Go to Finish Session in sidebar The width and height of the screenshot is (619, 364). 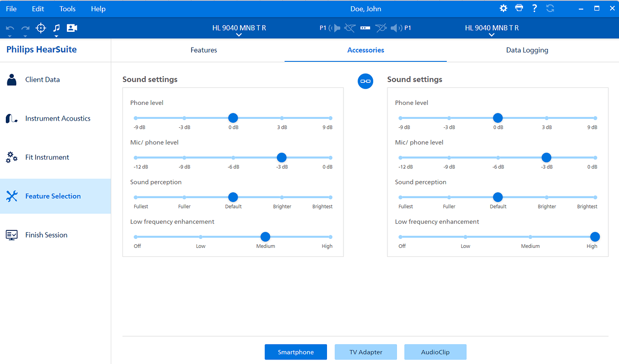point(46,235)
